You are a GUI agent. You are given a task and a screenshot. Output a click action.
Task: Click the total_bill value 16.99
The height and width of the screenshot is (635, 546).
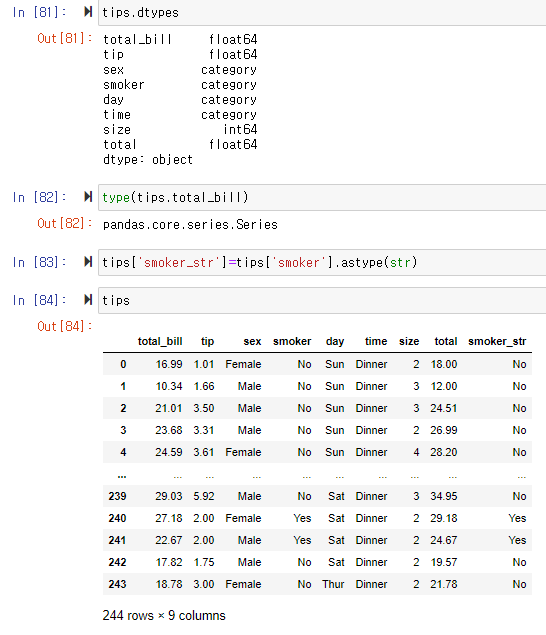pyautogui.click(x=169, y=364)
